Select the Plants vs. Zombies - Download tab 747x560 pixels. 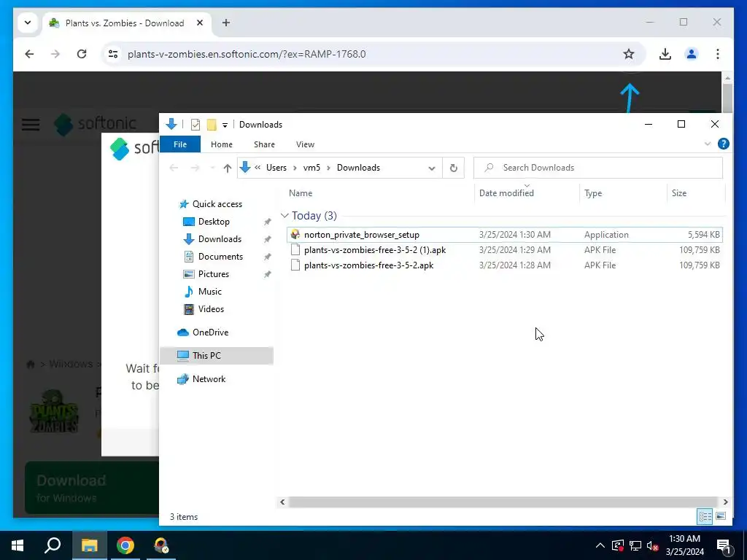click(x=125, y=23)
